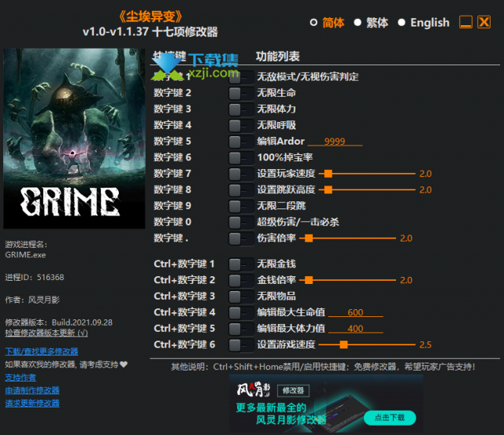504x435 pixels.
Task: Turn on 无限体力 switch
Action: (241, 109)
